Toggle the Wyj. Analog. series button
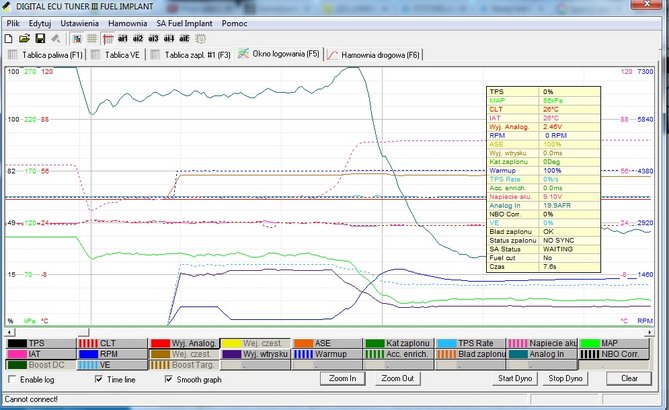The width and height of the screenshot is (669, 410). [184, 343]
